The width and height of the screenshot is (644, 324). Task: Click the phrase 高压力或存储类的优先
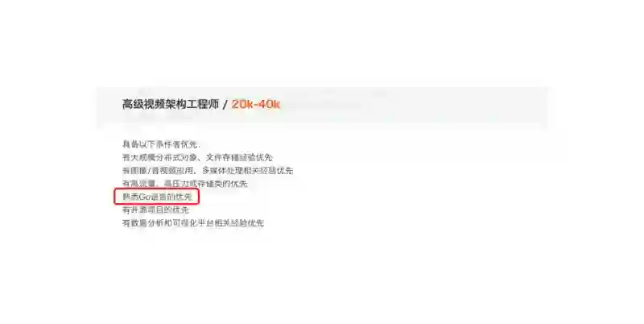206,184
